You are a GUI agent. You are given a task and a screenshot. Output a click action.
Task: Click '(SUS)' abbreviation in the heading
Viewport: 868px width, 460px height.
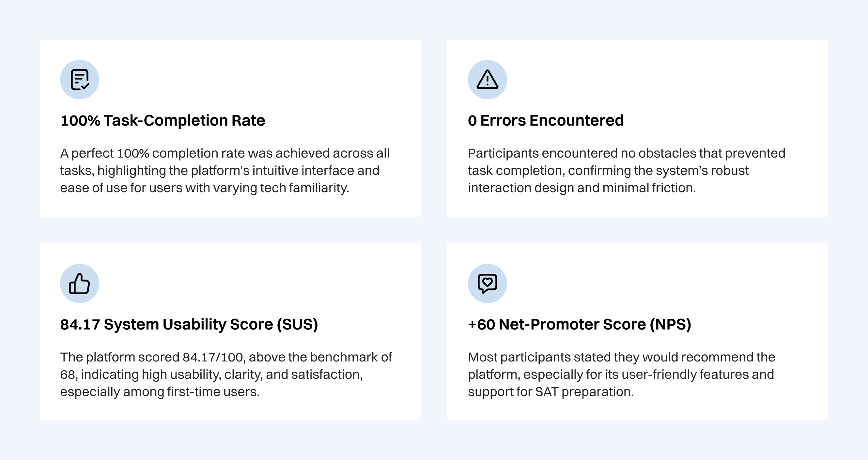pos(297,325)
